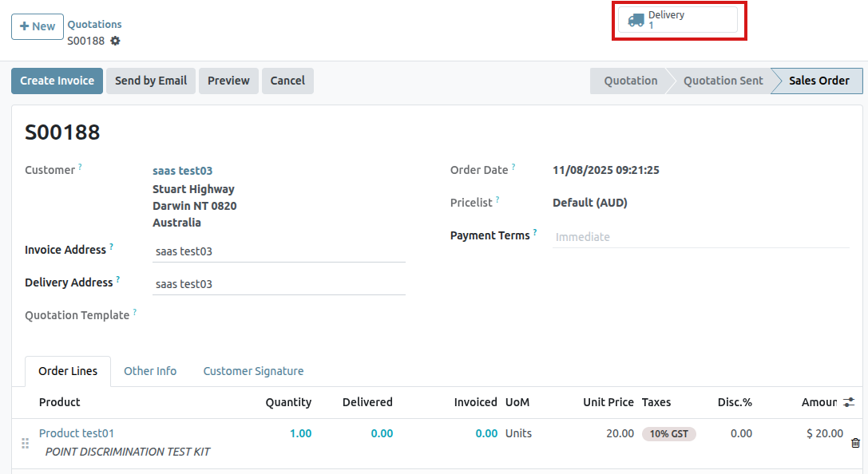Open the Invoice Address dropdown field
868x474 pixels.
pos(279,251)
